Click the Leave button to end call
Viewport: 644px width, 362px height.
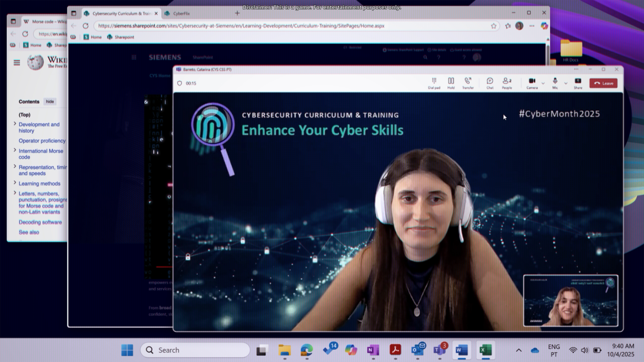603,83
